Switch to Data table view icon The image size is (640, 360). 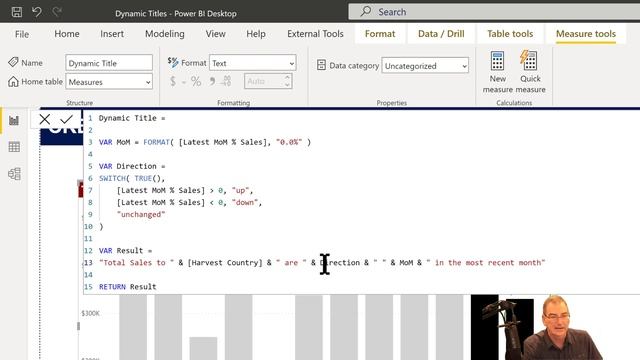point(14,147)
